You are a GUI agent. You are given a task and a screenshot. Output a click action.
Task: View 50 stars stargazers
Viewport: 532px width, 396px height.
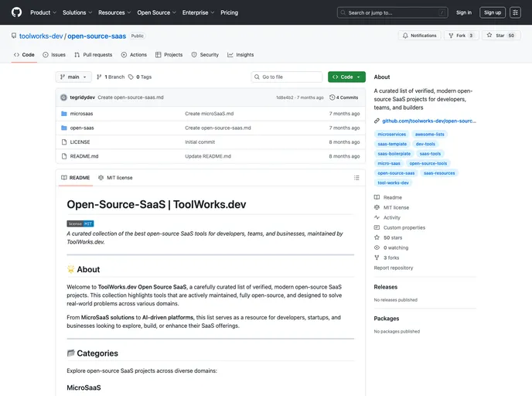pos(388,238)
